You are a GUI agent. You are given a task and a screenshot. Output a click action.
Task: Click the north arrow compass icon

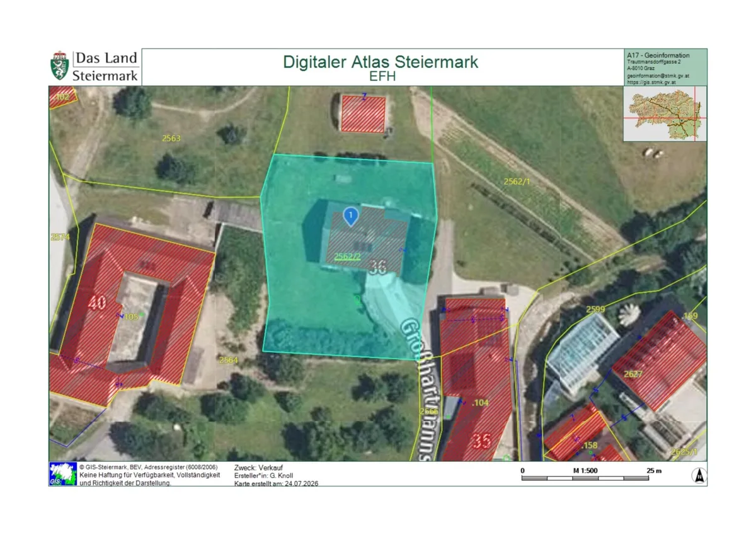pyautogui.click(x=698, y=476)
